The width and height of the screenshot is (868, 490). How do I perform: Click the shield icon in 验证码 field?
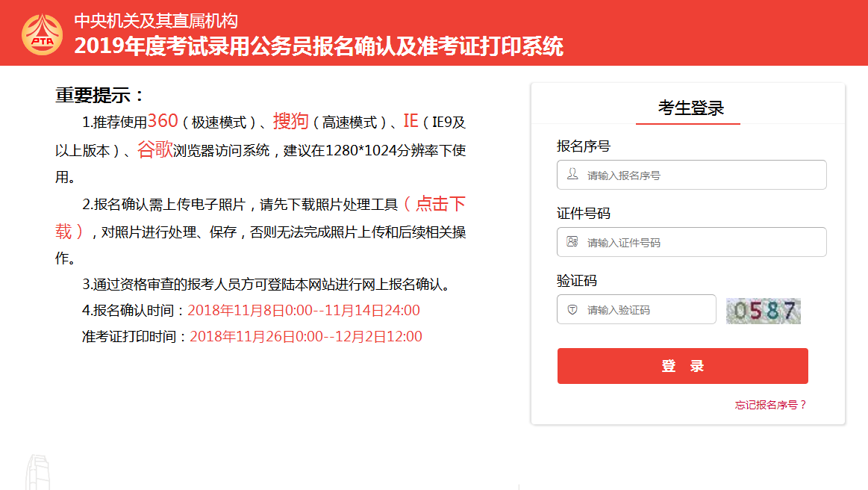pos(572,309)
